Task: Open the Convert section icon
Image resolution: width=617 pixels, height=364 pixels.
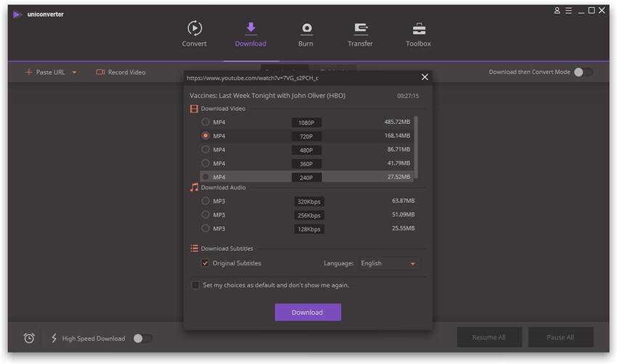Action: 194,28
